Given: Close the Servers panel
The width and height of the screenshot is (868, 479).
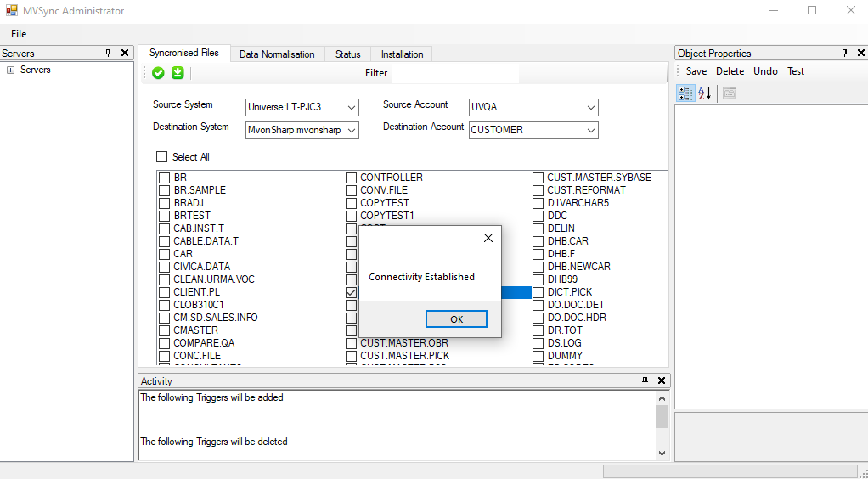Looking at the screenshot, I should click(x=125, y=54).
